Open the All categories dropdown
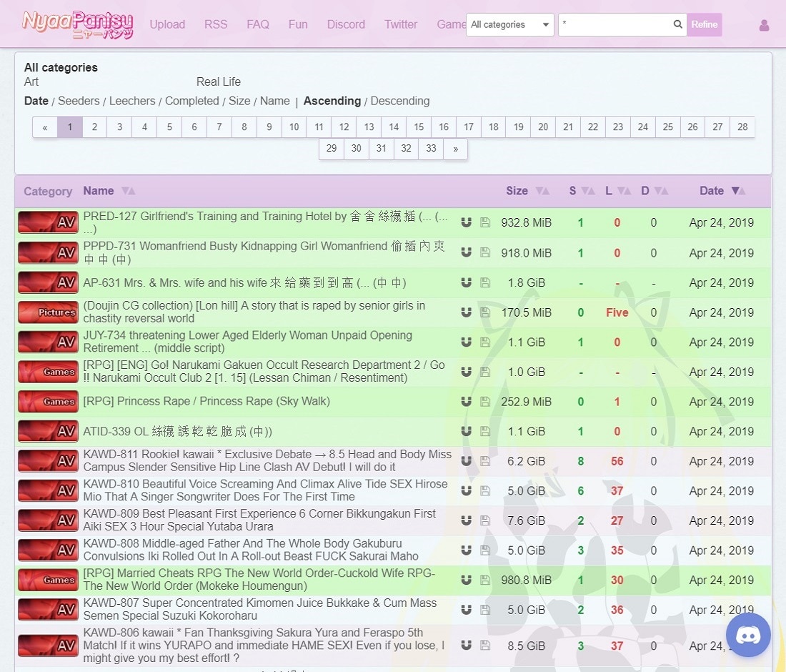Image resolution: width=786 pixels, height=672 pixels. tap(510, 24)
